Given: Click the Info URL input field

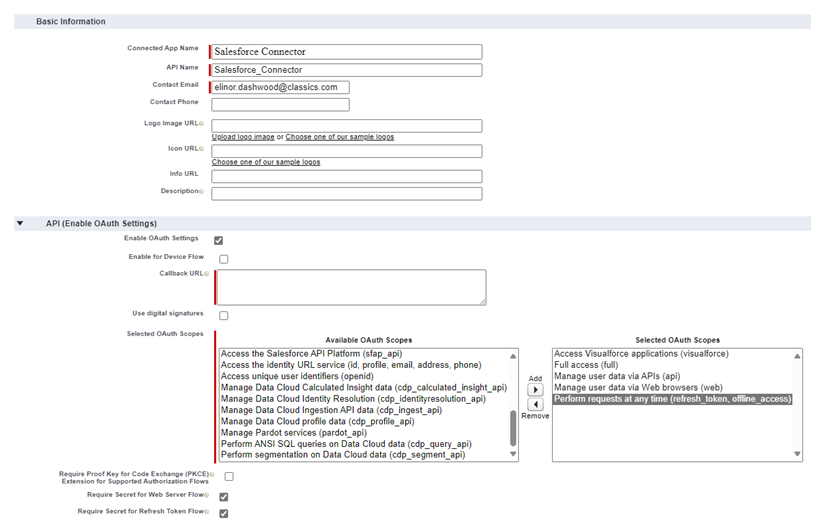Looking at the screenshot, I should click(346, 176).
